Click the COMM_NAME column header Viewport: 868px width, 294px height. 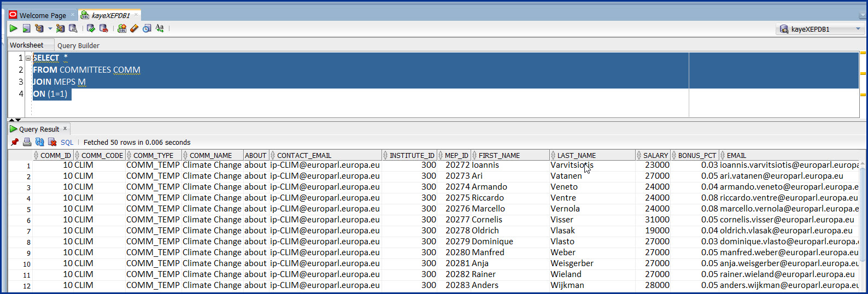tap(213, 155)
